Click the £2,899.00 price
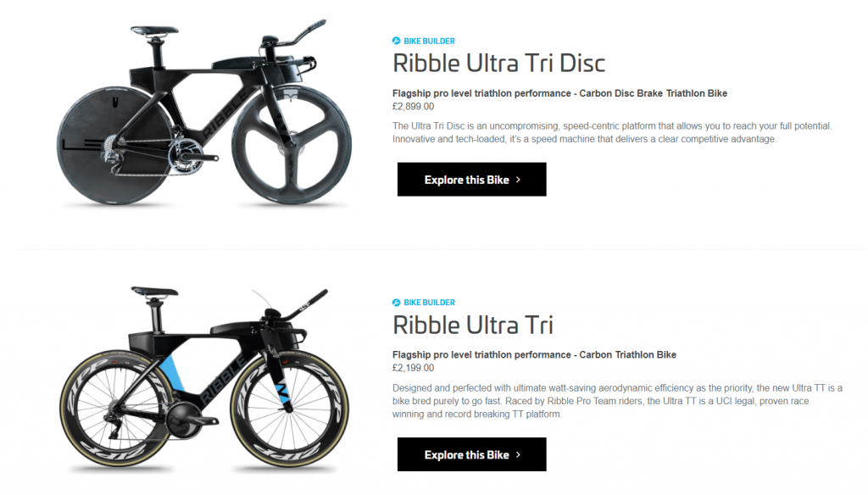This screenshot has height=495, width=868. click(x=413, y=106)
